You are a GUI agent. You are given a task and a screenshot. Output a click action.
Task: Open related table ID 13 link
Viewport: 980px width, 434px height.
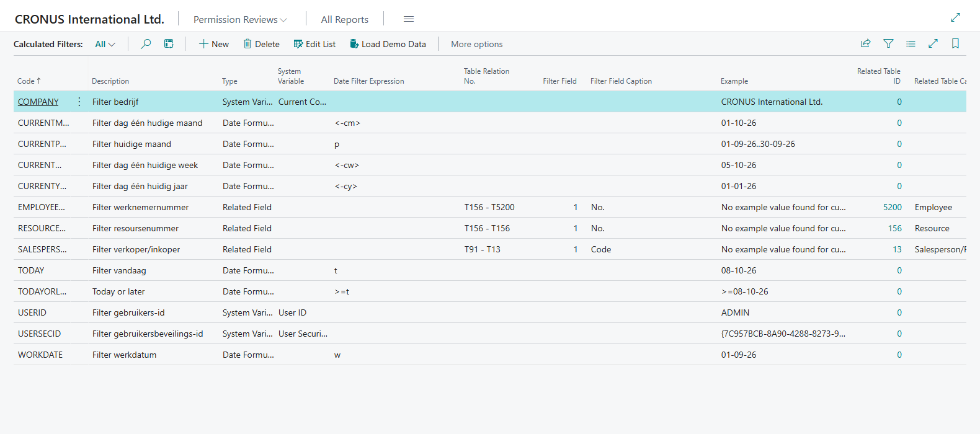[x=898, y=249]
